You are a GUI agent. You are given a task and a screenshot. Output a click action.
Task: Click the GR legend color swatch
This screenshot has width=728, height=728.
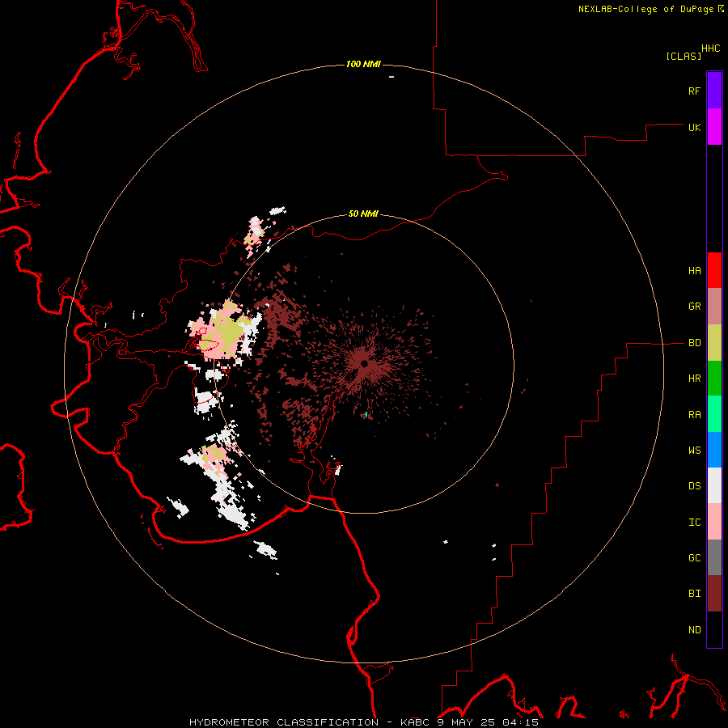(x=714, y=307)
